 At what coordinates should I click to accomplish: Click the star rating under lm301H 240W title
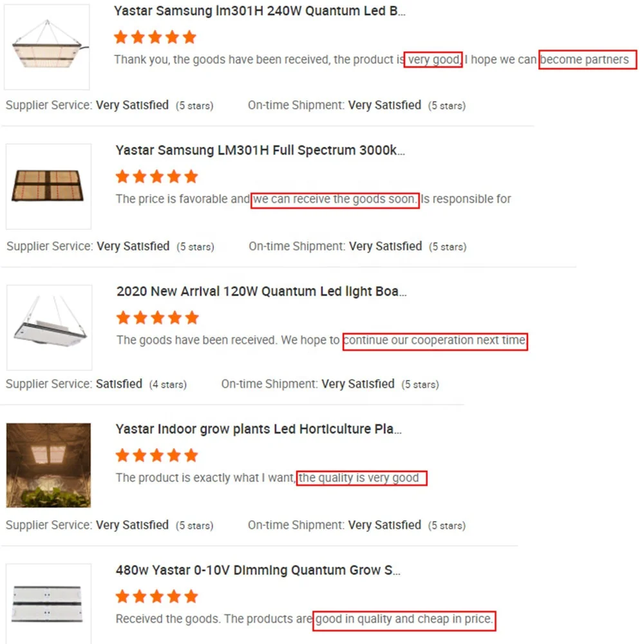point(155,37)
